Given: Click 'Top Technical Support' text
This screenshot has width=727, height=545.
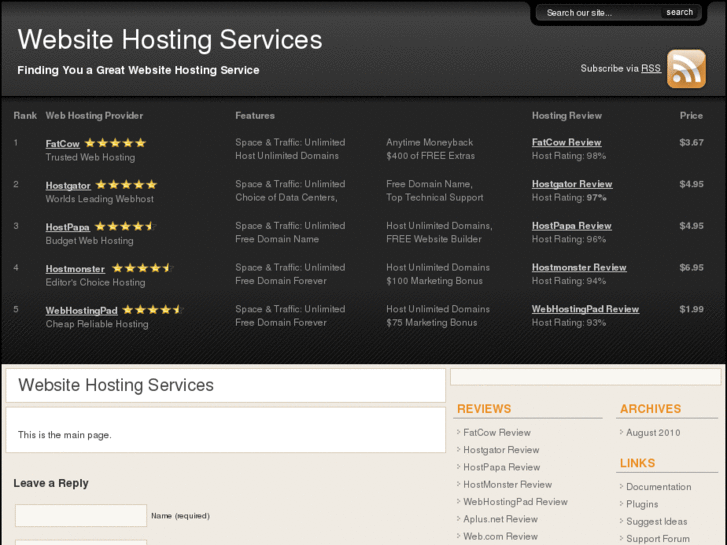Looking at the screenshot, I should (435, 198).
